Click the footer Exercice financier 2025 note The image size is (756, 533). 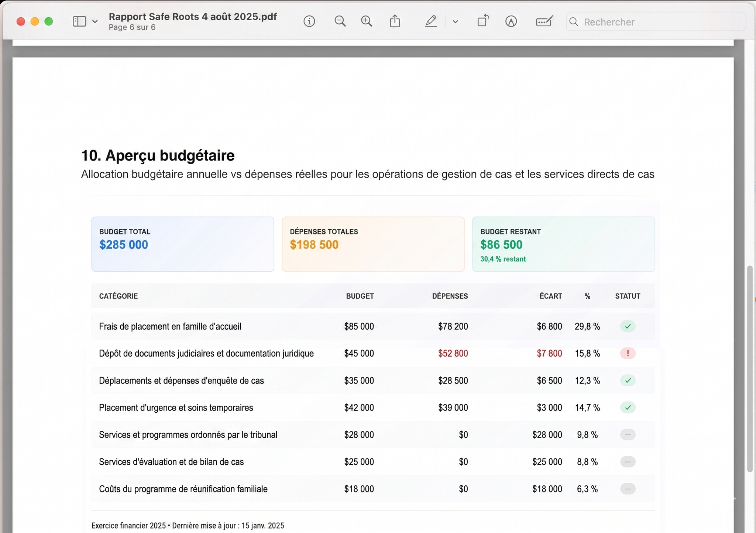[188, 526]
